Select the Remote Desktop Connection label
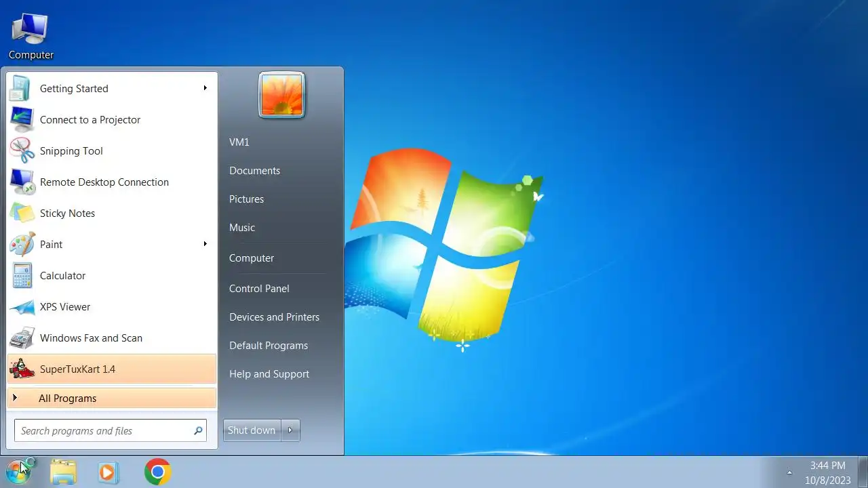 tap(104, 182)
